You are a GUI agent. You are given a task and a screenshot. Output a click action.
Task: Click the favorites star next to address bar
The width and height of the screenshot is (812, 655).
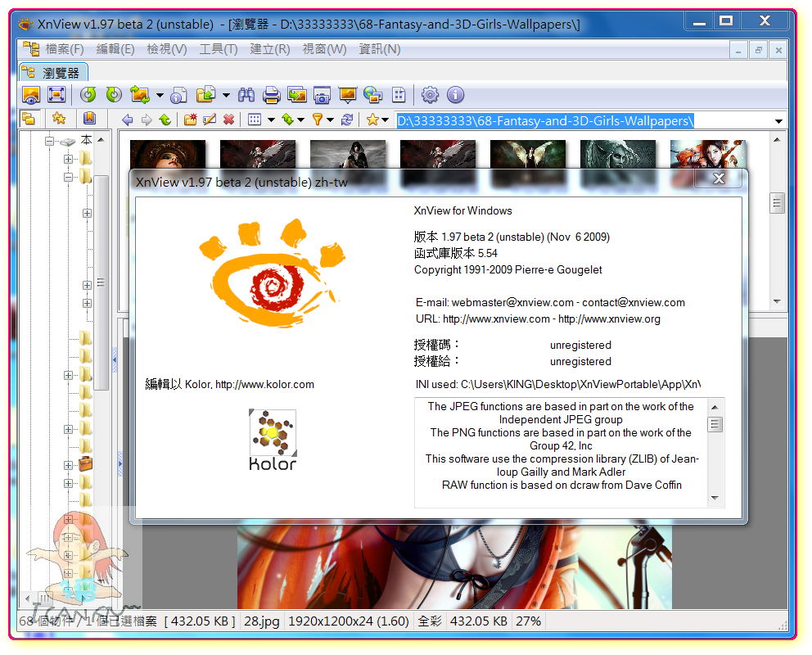tap(372, 120)
